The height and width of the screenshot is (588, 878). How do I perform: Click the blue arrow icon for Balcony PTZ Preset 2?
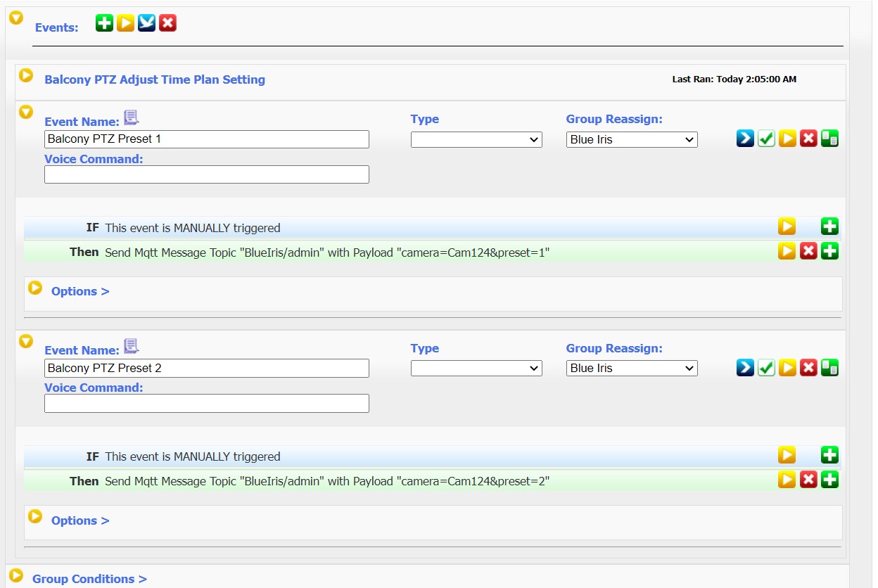point(745,368)
